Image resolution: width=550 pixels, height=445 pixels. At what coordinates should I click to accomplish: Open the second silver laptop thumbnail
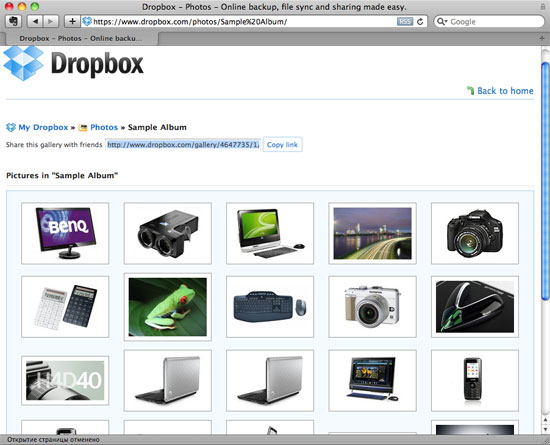pos(270,380)
